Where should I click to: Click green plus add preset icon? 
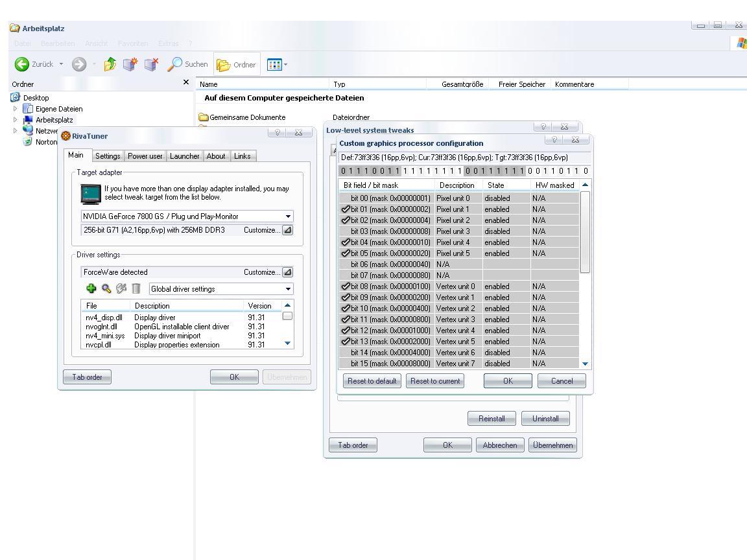pyautogui.click(x=91, y=288)
